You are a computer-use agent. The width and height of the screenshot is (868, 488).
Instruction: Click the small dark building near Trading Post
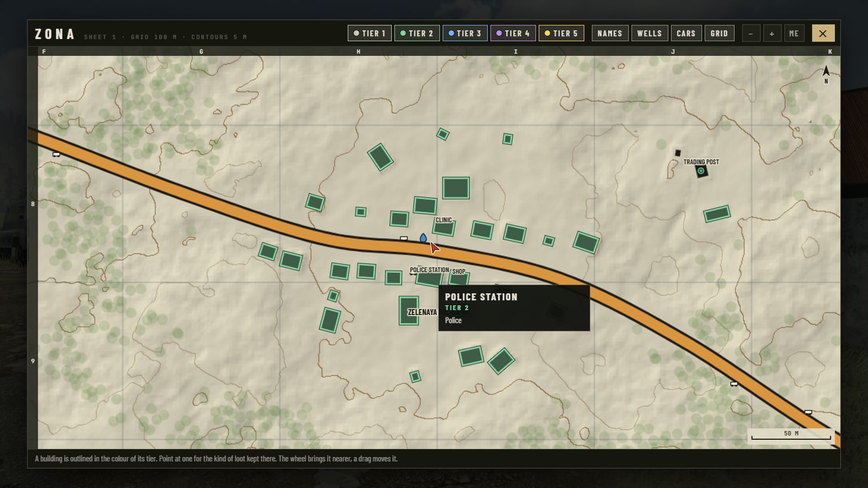point(678,153)
